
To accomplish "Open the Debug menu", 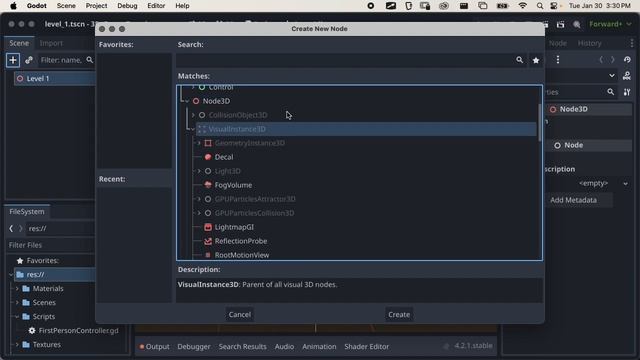I will tap(127, 6).
